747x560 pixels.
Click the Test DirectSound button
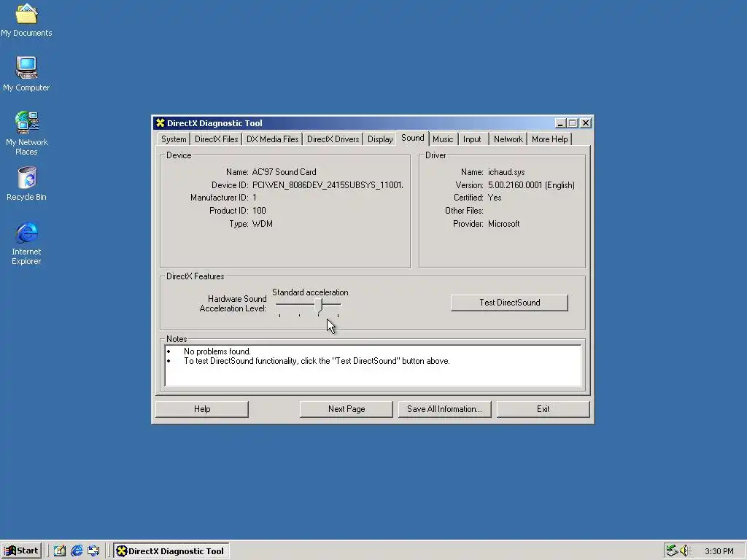pyautogui.click(x=509, y=303)
